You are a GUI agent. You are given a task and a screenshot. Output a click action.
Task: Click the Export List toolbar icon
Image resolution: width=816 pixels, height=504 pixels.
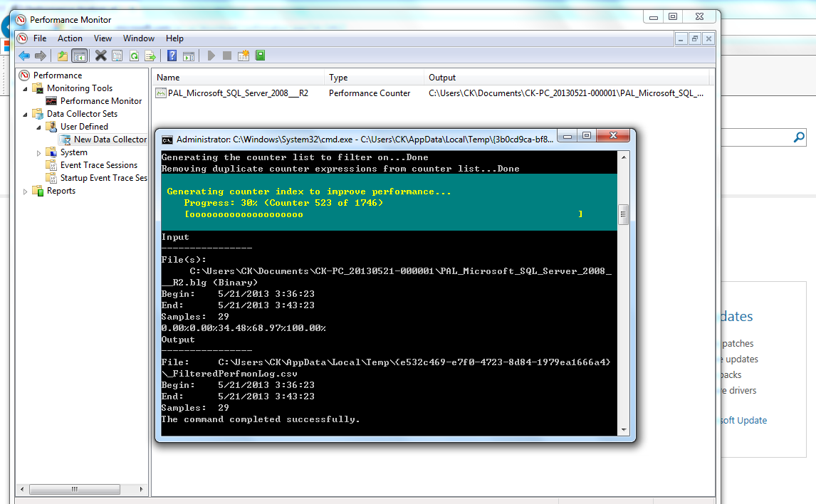[151, 56]
